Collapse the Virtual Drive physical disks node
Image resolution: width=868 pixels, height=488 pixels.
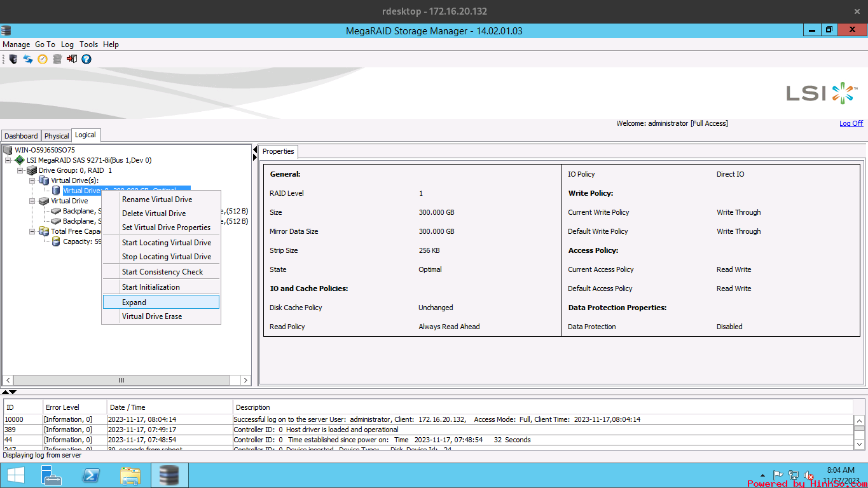coord(32,201)
